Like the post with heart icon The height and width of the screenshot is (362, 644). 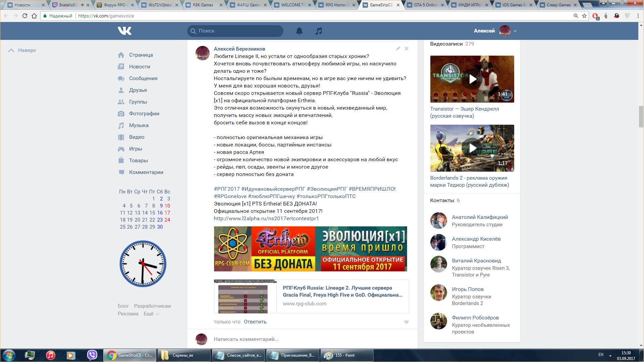406,322
